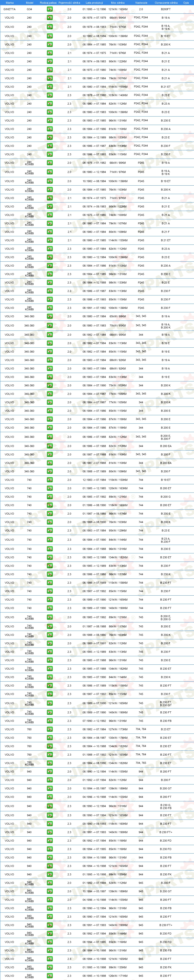Click the Lata produkcji column header
Image resolution: width=194 pixels, height=980 pixels.
(94, 3)
